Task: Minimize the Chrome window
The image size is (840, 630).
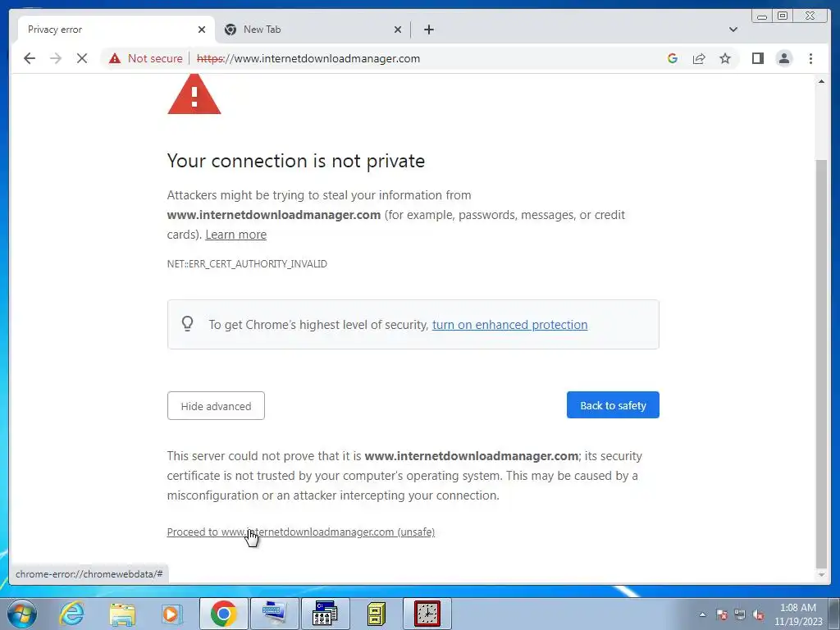Action: pos(762,16)
